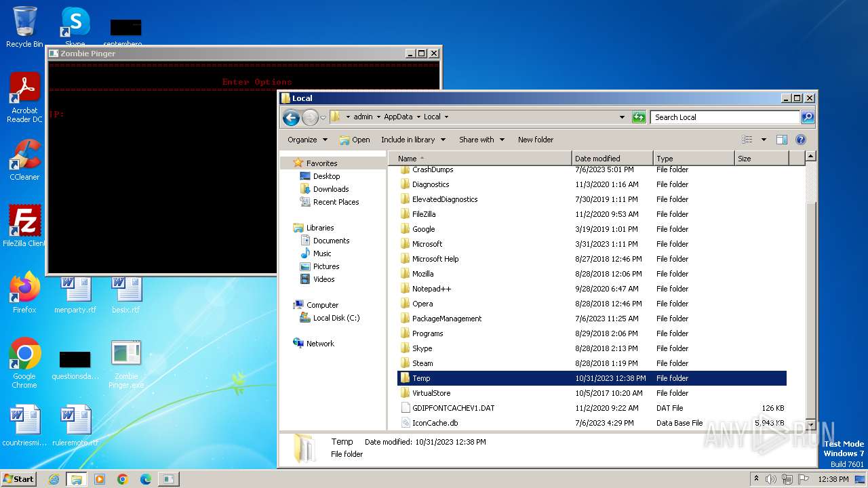The image size is (868, 488).
Task: Show hidden tray icons arrow
Action: click(x=756, y=479)
